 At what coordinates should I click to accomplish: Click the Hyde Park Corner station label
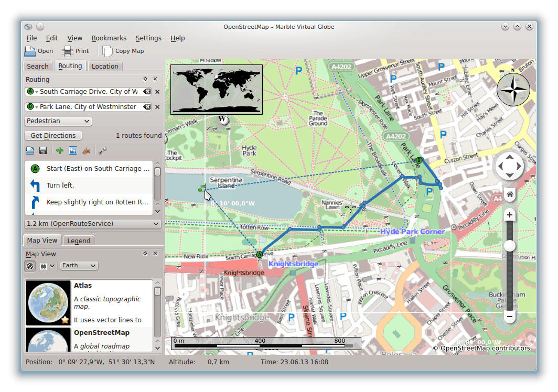tap(413, 232)
